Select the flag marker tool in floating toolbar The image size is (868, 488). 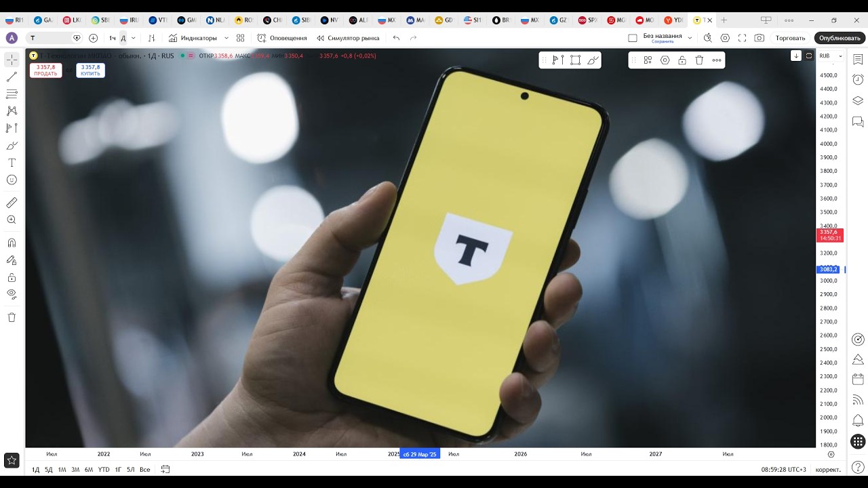(559, 60)
